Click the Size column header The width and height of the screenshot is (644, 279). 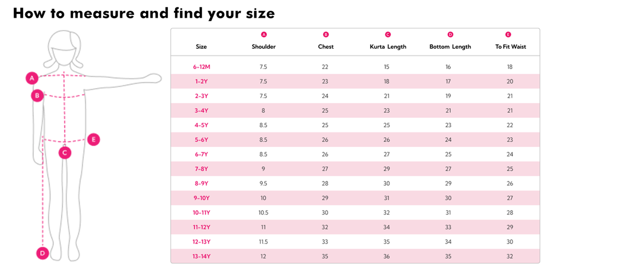(201, 47)
